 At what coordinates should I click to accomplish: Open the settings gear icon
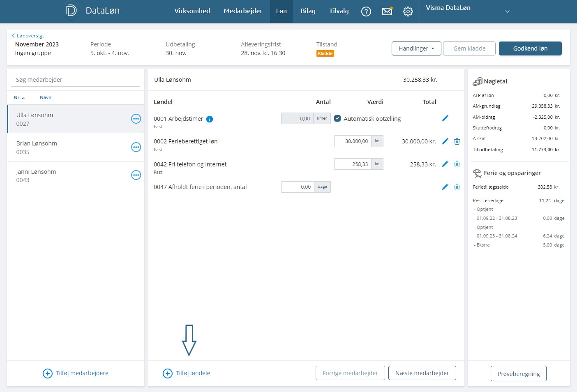(408, 12)
